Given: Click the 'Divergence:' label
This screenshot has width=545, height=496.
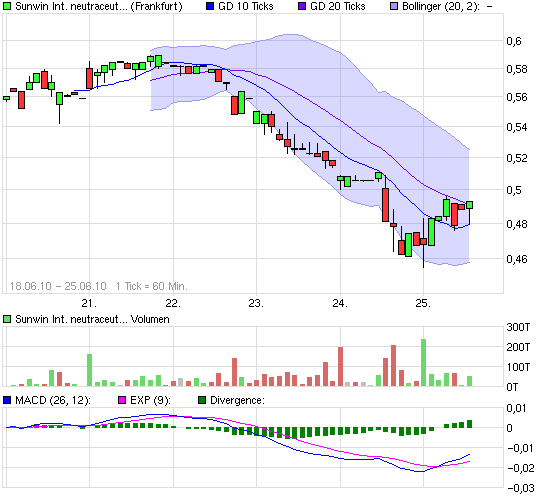Looking at the screenshot, I should [x=237, y=400].
